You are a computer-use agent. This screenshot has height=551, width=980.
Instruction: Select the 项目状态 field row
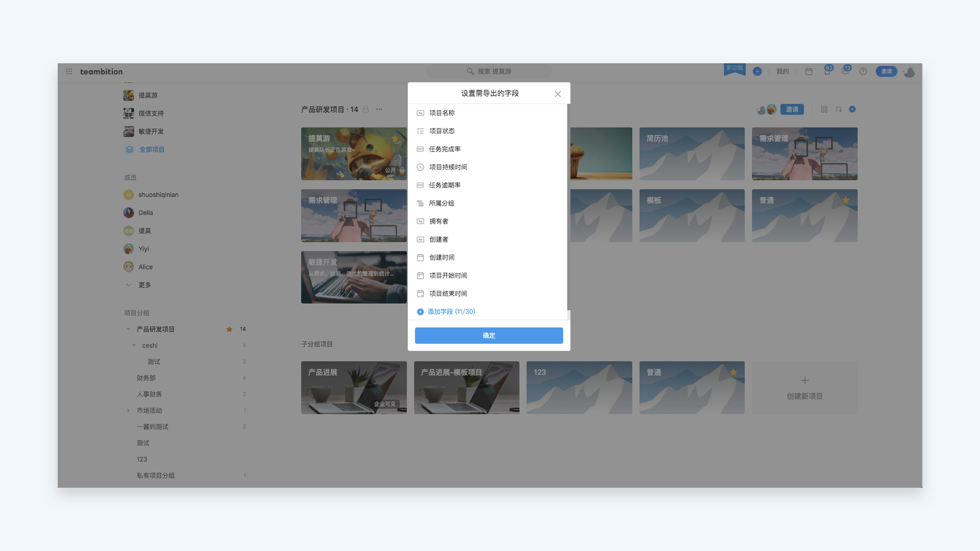point(487,131)
